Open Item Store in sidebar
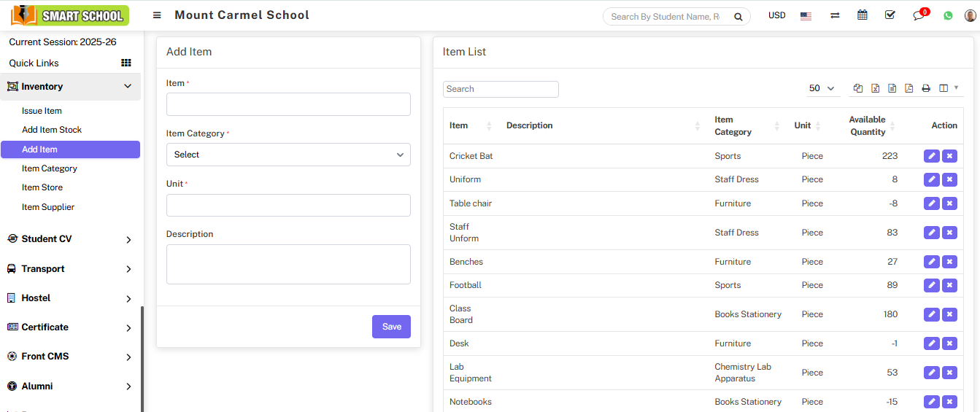Viewport: 980px width, 412px height. [x=42, y=187]
